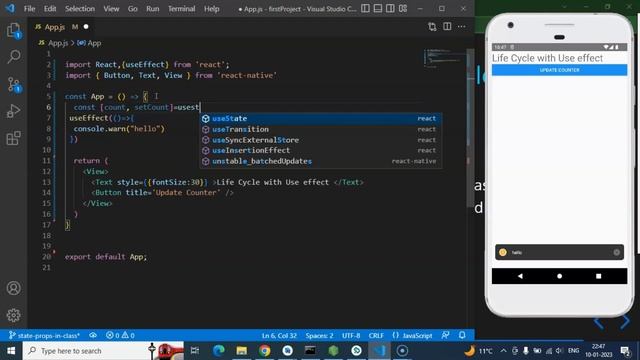
Task: Tap the emulator Back navigation button
Action: click(520, 276)
